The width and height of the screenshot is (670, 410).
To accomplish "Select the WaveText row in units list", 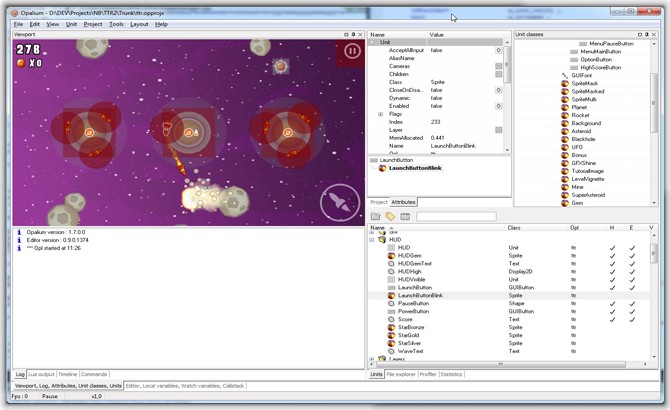I will click(x=508, y=351).
